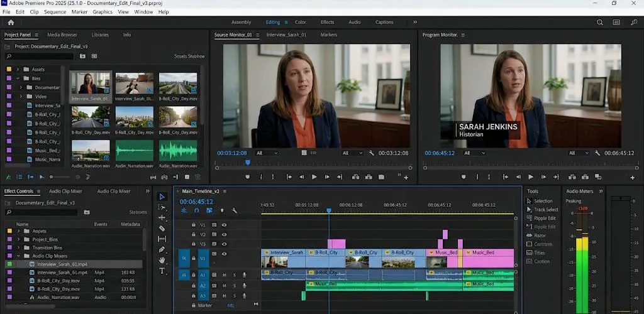Image resolution: width=644 pixels, height=314 pixels.
Task: Open Source Monitor left All dropdown
Action: pyautogui.click(x=267, y=153)
